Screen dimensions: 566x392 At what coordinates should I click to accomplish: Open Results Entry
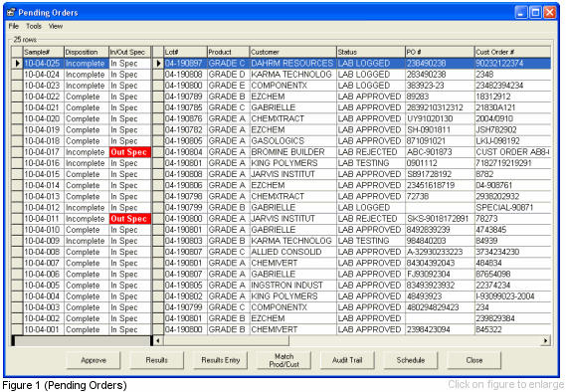pos(220,360)
